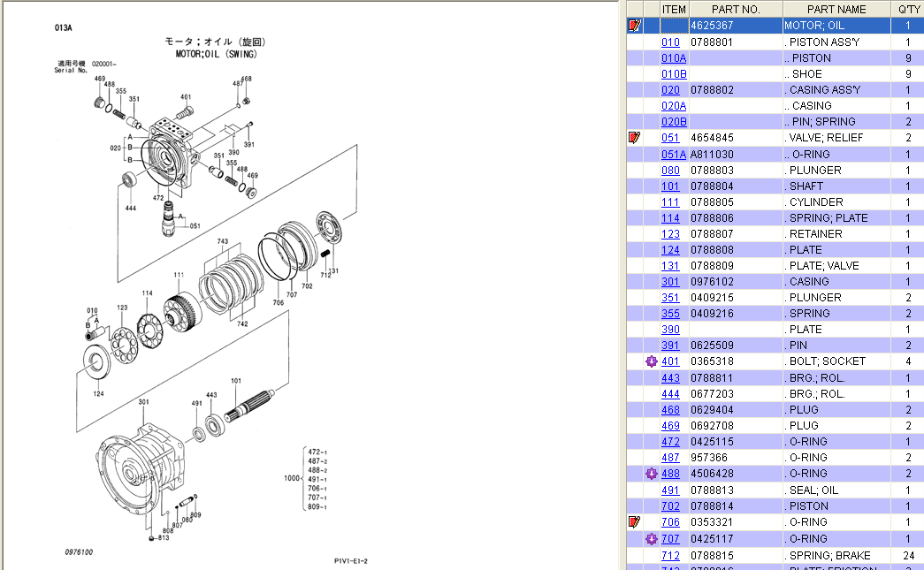Click the red note icon beside item 051
Screen dimensions: 924x570
pyautogui.click(x=633, y=138)
